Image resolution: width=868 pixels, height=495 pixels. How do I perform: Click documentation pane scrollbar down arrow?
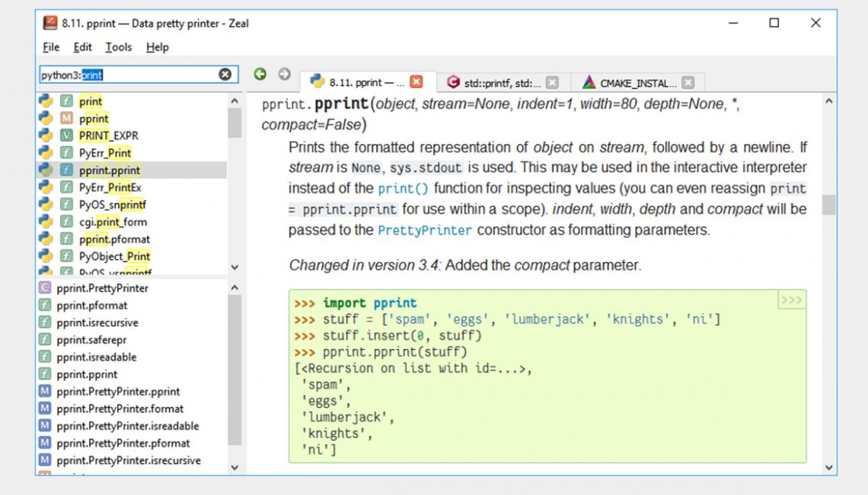click(x=828, y=468)
